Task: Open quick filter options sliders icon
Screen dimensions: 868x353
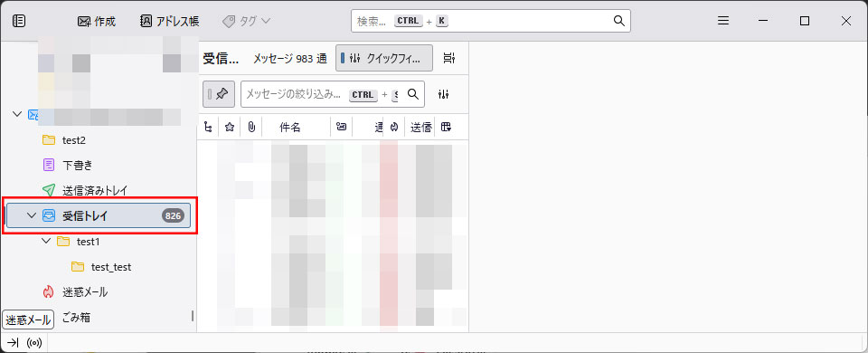Action: 443,94
